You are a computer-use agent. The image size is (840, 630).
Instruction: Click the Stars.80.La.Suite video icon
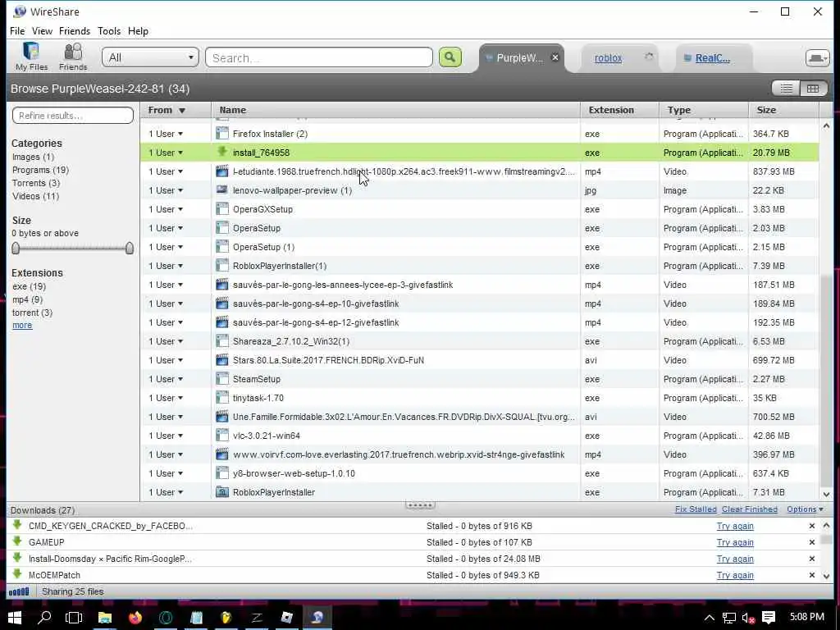coord(221,360)
